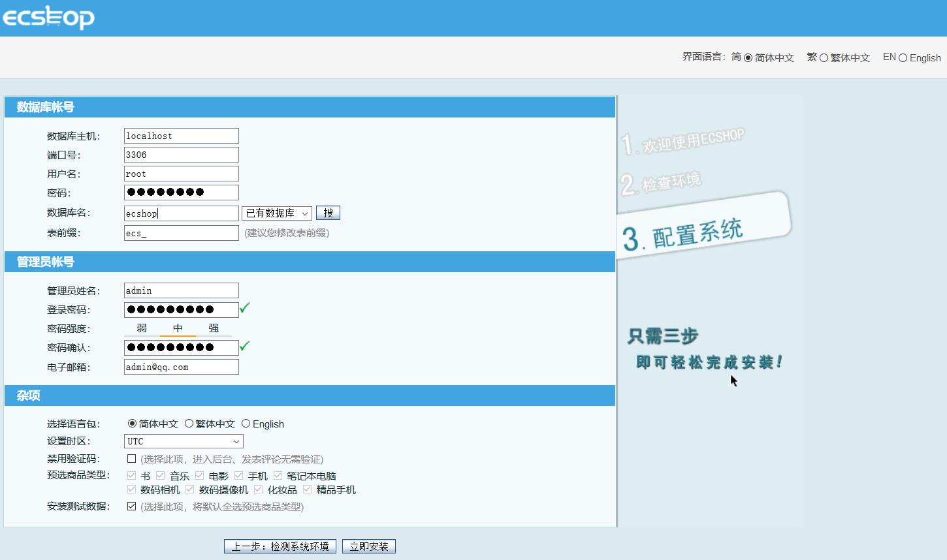
Task: Click the 搜 database search button
Action: point(328,213)
